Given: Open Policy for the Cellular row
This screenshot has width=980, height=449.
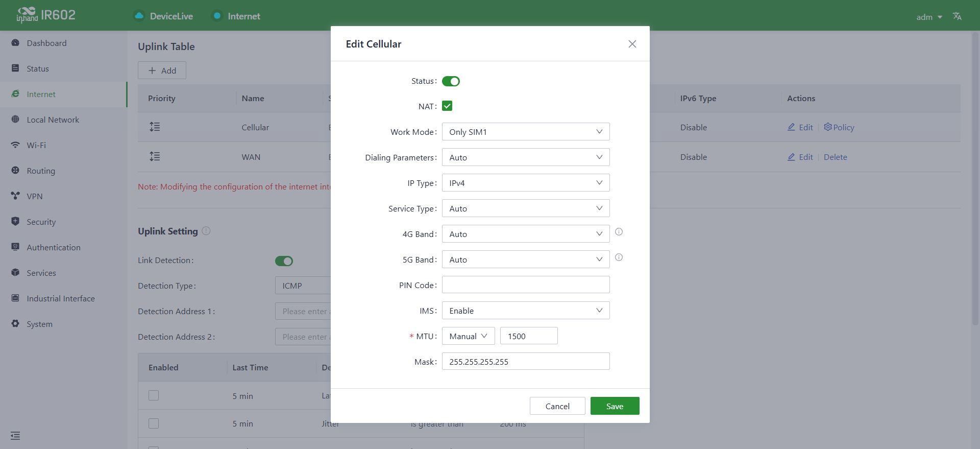Looking at the screenshot, I should click(x=839, y=127).
